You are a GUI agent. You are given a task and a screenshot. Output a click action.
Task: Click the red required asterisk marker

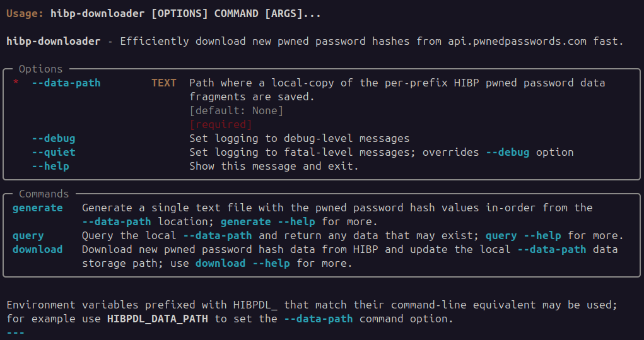pyautogui.click(x=16, y=83)
